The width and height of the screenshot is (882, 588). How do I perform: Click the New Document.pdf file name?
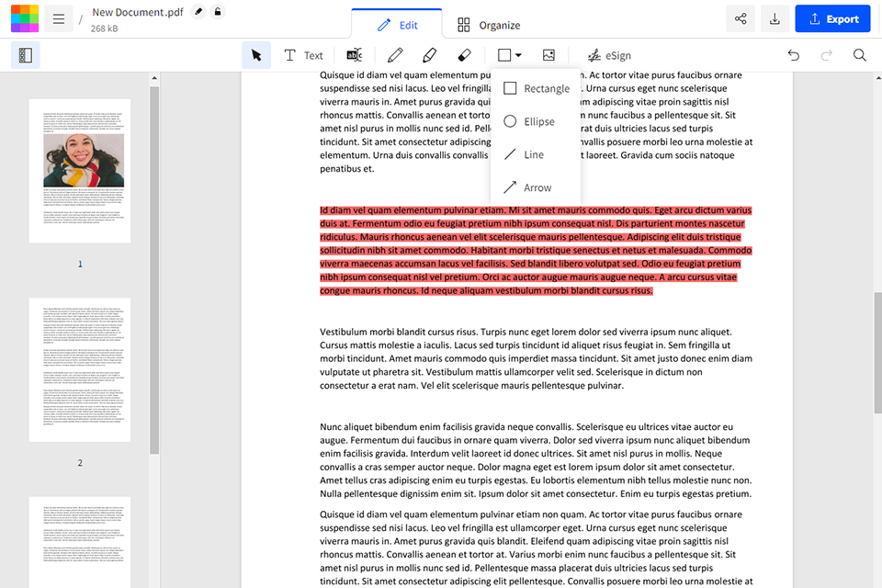138,12
